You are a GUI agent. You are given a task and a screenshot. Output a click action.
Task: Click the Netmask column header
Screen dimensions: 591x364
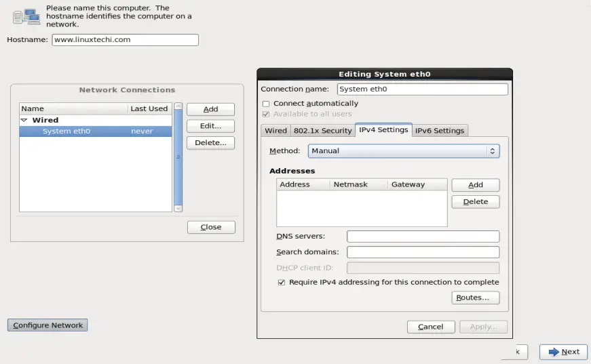coord(359,184)
